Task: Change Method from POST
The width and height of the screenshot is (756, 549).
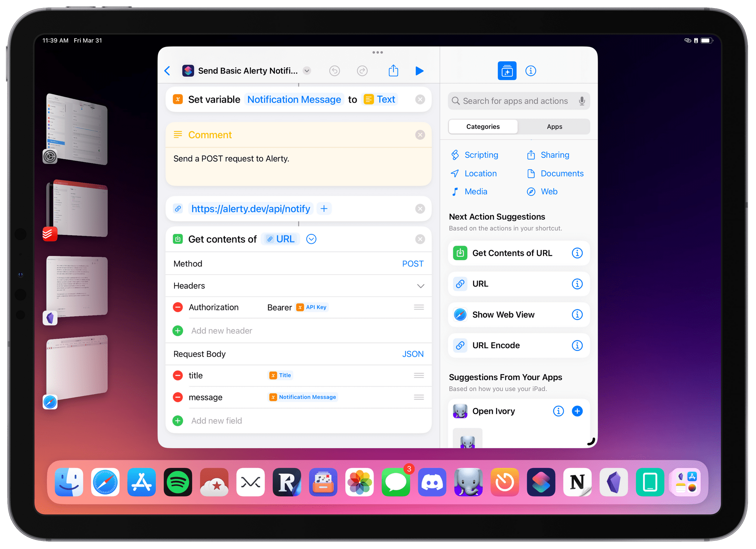Action: (x=413, y=264)
